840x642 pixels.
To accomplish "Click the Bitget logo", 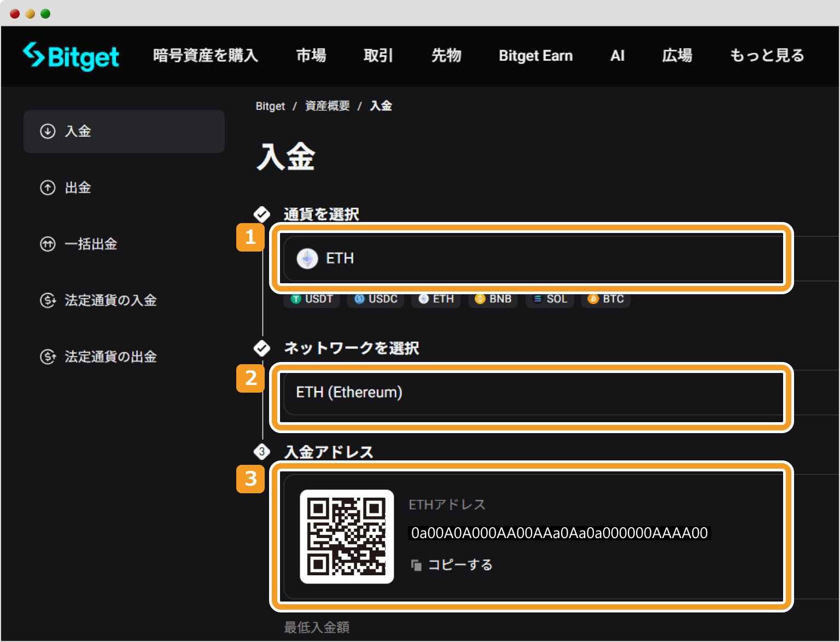I will (x=71, y=56).
